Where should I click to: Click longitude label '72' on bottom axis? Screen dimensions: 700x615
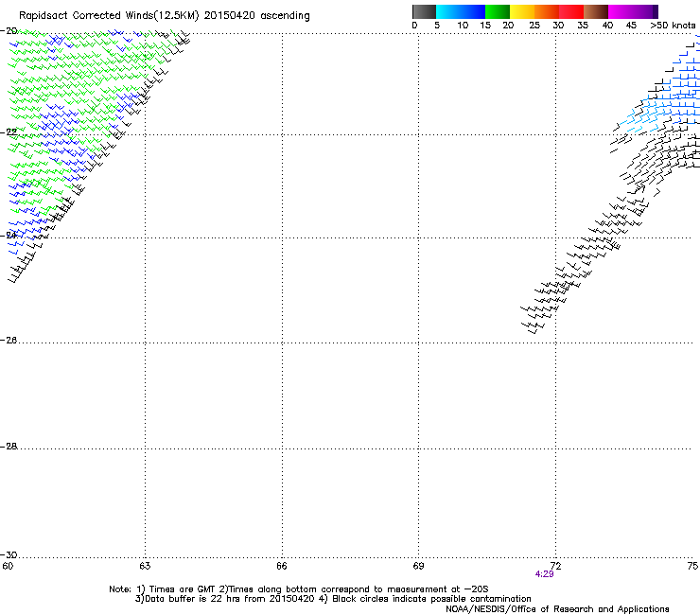555,567
